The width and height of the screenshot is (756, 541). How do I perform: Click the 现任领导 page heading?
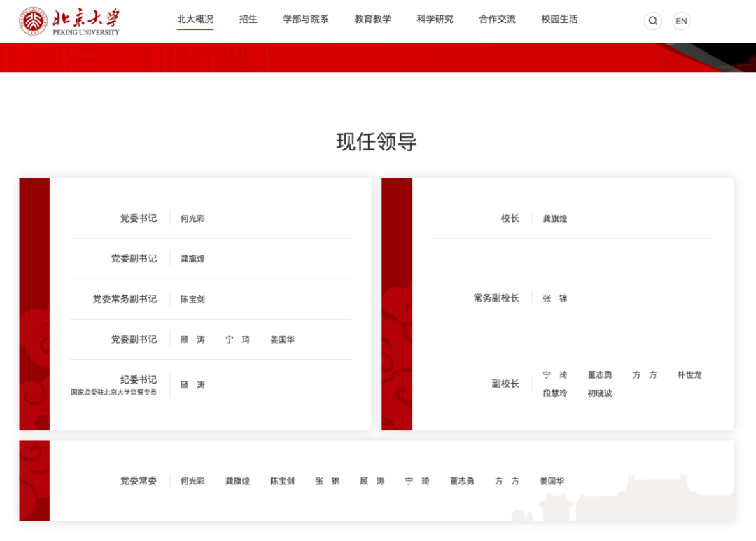pyautogui.click(x=376, y=141)
